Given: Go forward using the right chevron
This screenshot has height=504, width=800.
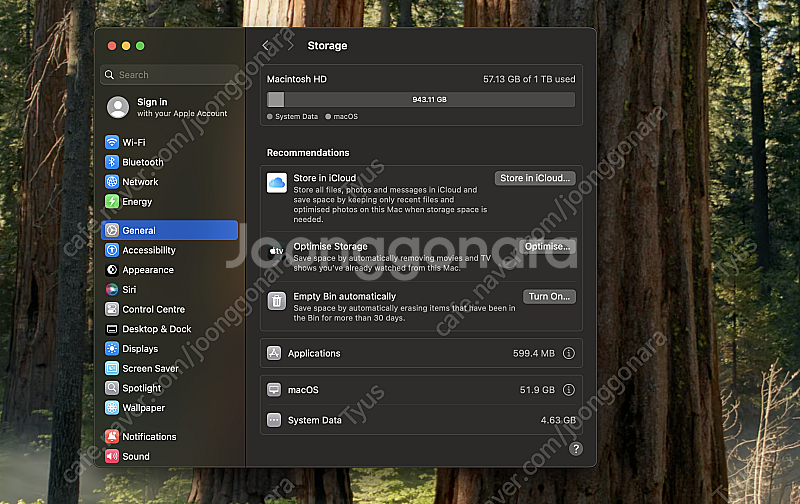Looking at the screenshot, I should pyautogui.click(x=290, y=45).
